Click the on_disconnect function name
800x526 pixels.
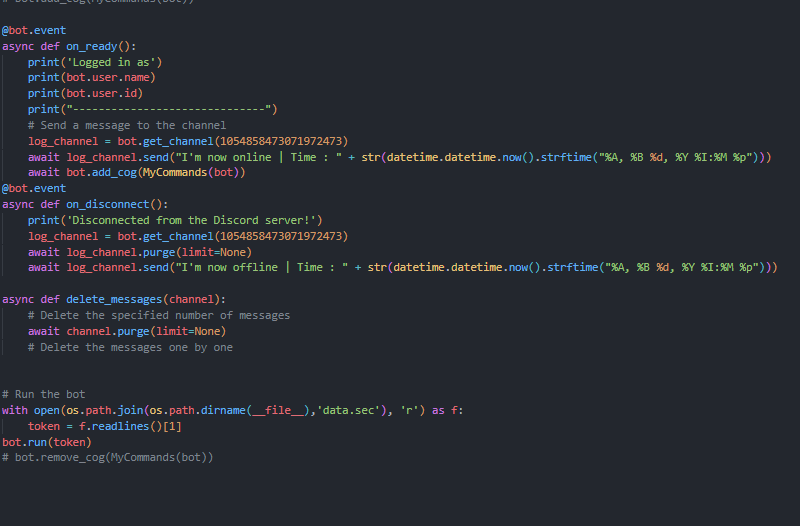[x=108, y=205]
